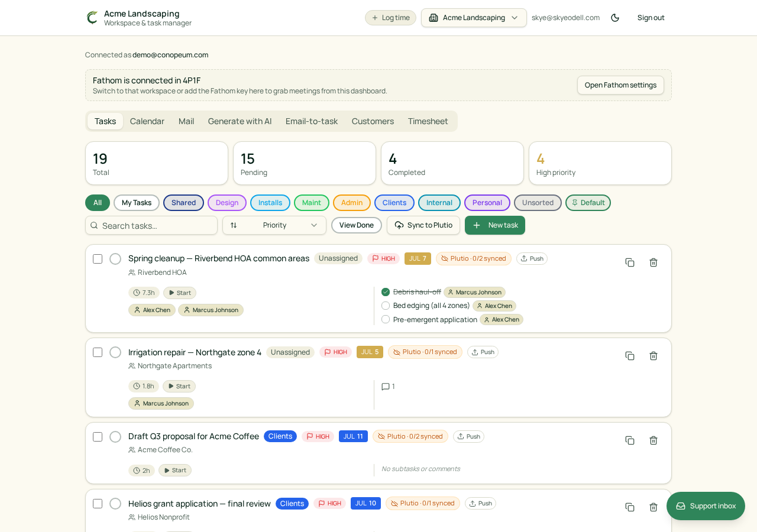
Task: Delete the Spring cleanup task
Action: (x=654, y=262)
